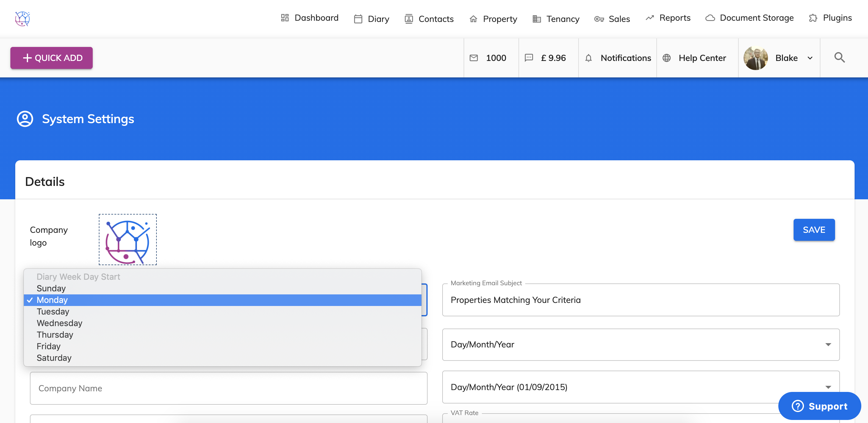This screenshot has height=423, width=868.
Task: Click the search magnifier icon
Action: point(839,58)
